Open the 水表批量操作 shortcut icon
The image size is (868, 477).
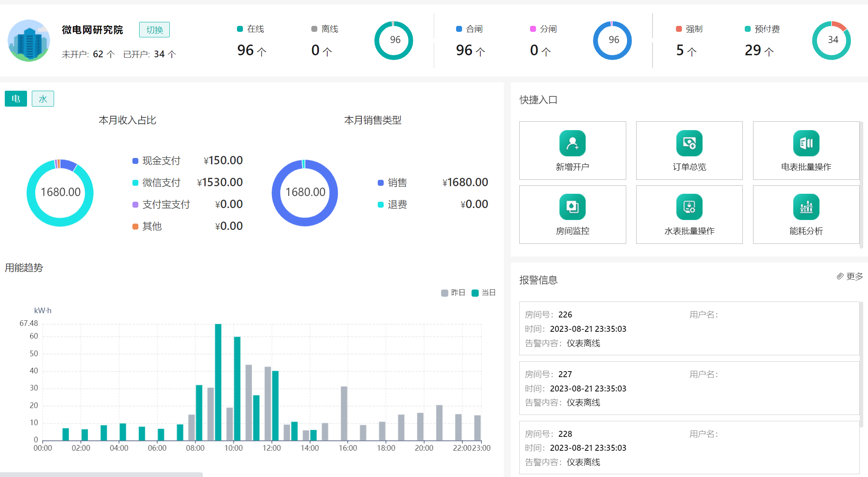pos(689,207)
